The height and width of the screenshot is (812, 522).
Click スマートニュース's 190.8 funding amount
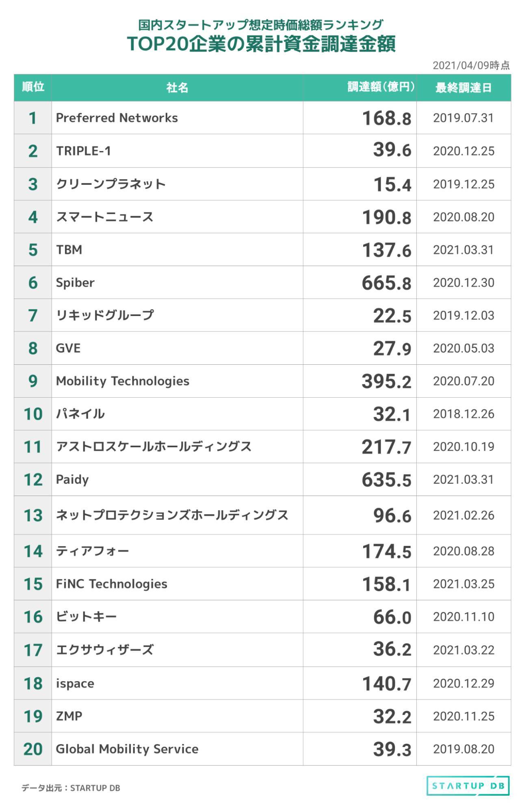pos(386,217)
